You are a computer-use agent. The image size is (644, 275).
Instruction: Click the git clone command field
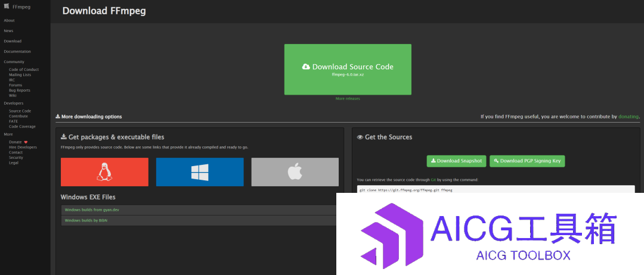[496, 189]
